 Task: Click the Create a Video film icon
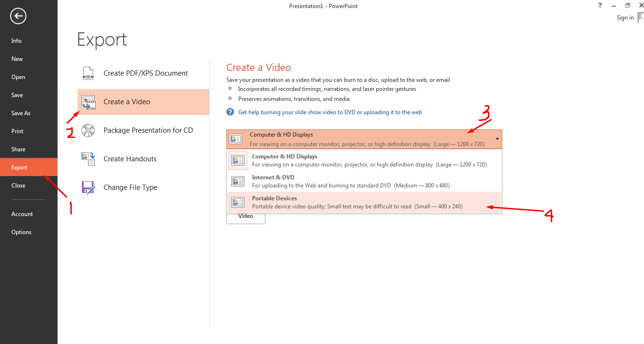pos(89,102)
